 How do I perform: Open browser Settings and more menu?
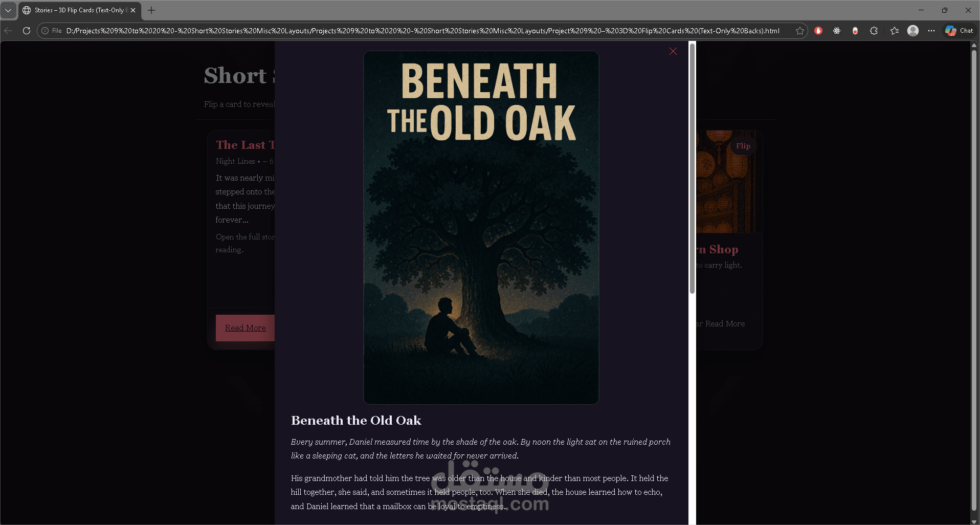tap(931, 31)
